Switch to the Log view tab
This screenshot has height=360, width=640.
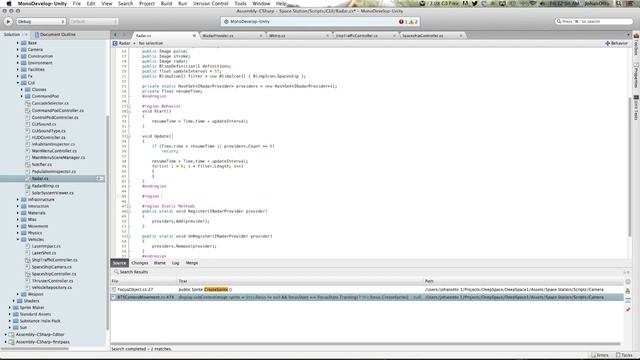coord(175,263)
